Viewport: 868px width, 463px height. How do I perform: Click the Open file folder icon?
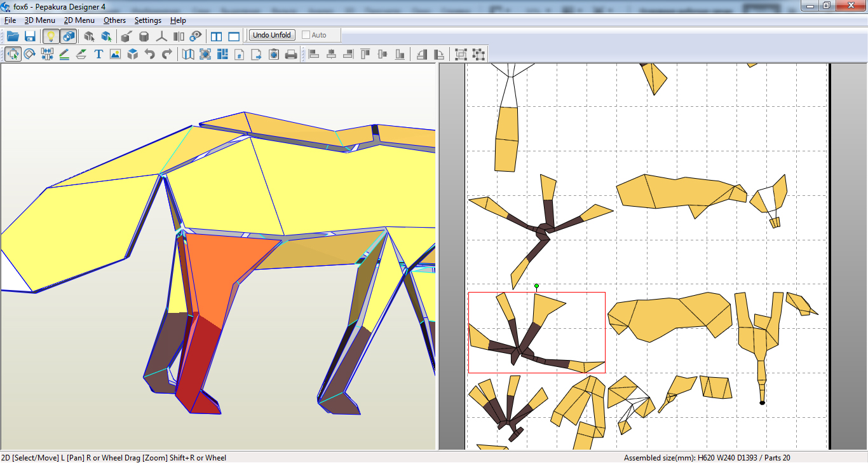(13, 36)
